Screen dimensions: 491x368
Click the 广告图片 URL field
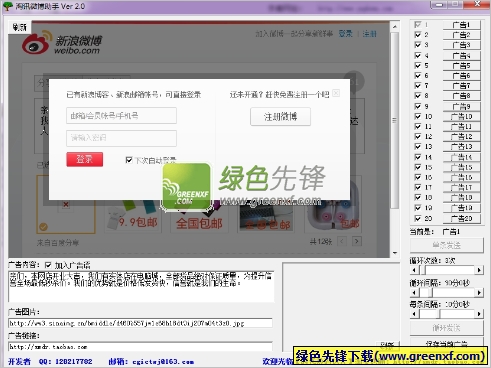tap(140, 323)
